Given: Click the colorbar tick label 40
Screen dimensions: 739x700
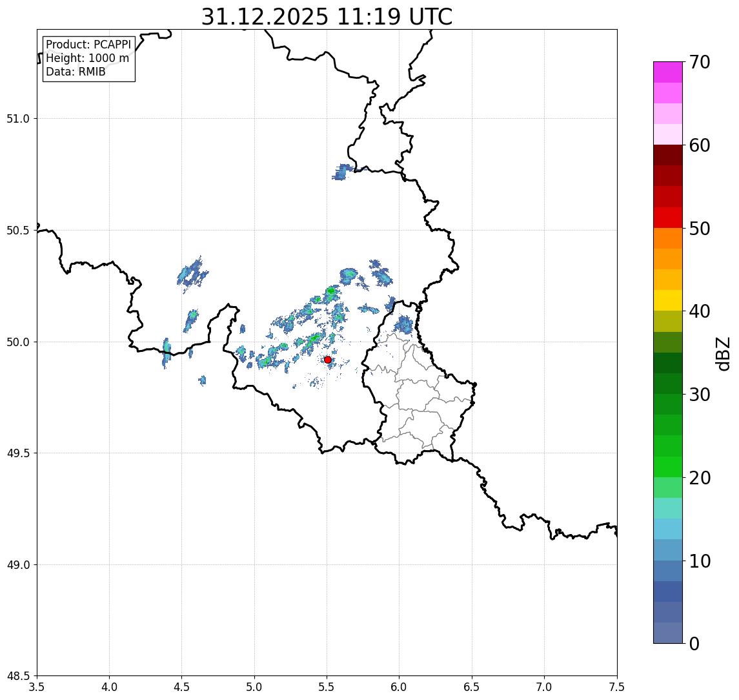Looking at the screenshot, I should pos(700,311).
